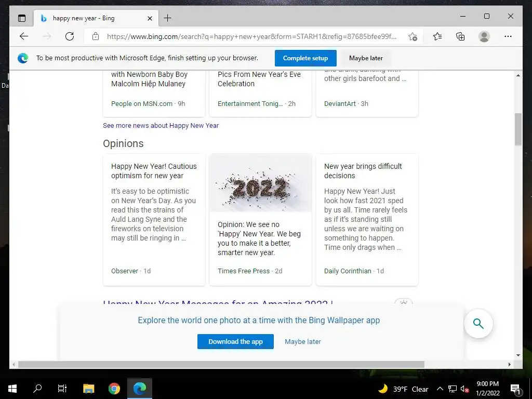Image resolution: width=532 pixels, height=399 pixels.
Task: Open a new tab with plus button
Action: pos(168,18)
